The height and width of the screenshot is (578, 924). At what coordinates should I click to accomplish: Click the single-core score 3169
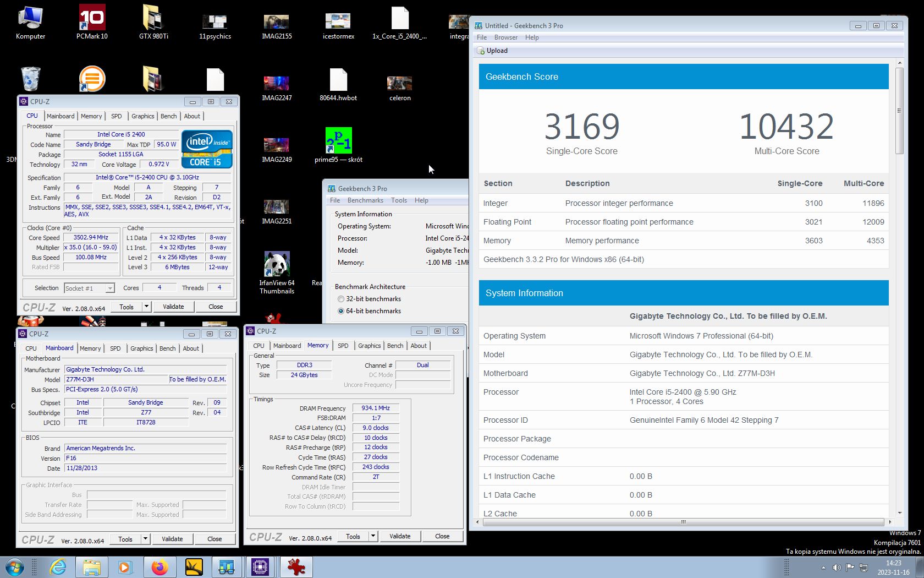click(x=582, y=126)
